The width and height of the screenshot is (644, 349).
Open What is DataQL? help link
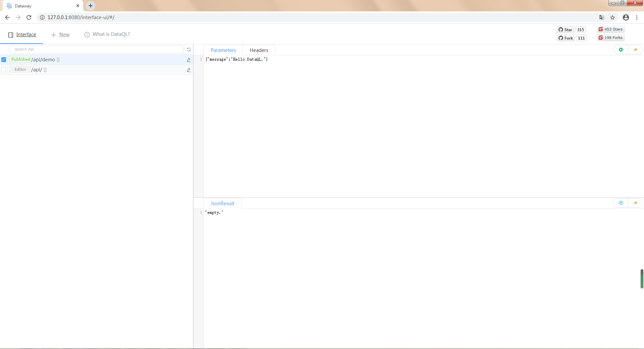(107, 34)
